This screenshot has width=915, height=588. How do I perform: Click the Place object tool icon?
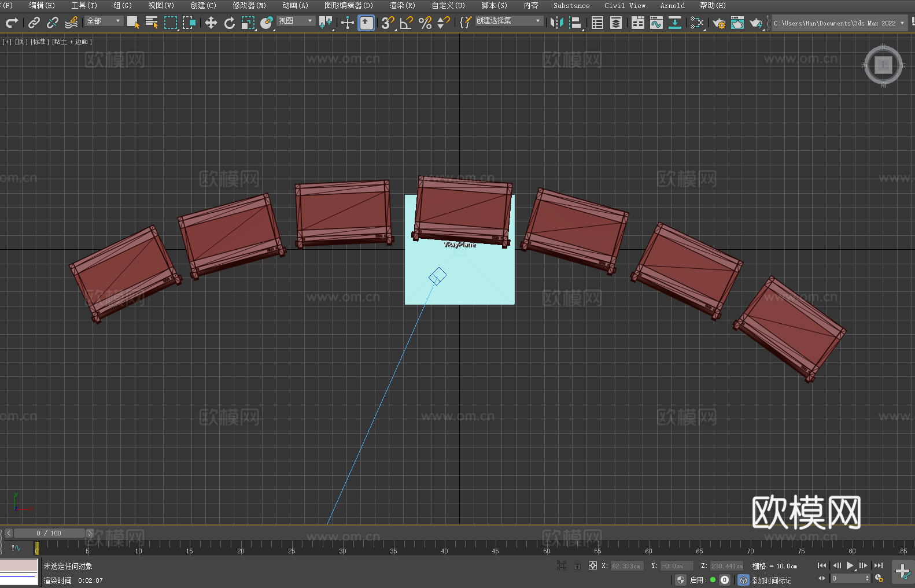tap(267, 23)
